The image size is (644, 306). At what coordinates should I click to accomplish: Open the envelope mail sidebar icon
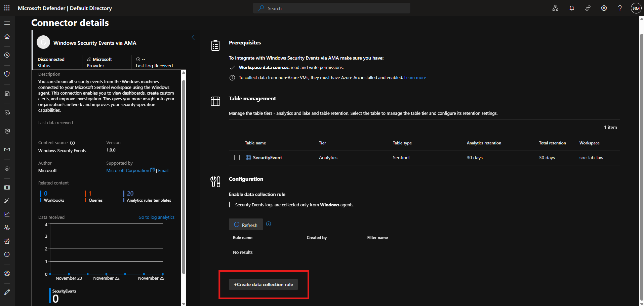7,149
